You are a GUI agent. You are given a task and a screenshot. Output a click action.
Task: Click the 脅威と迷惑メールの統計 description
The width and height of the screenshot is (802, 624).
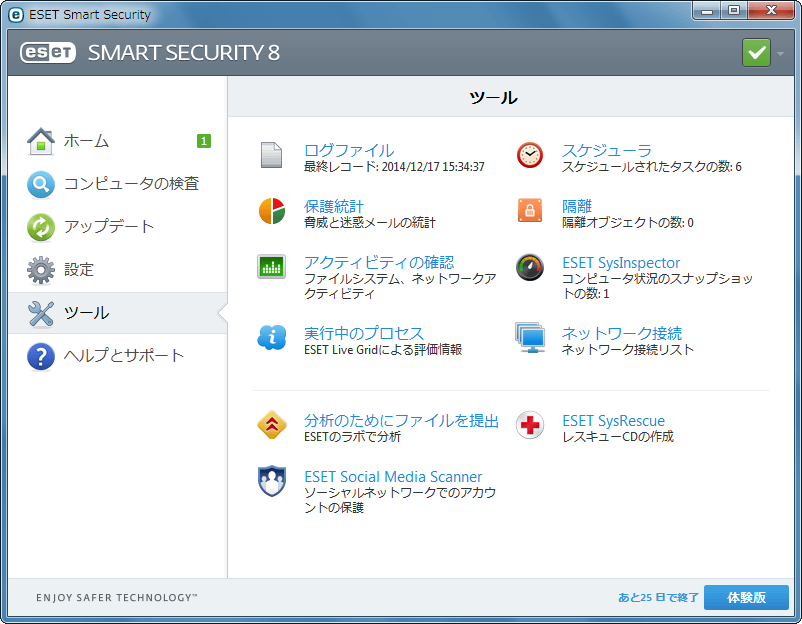click(369, 222)
